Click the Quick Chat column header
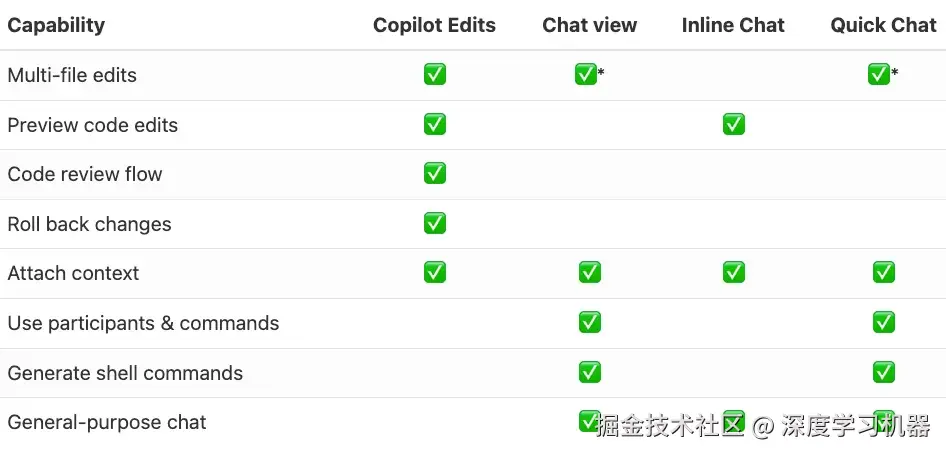Viewport: 946px width, 455px height. [883, 25]
